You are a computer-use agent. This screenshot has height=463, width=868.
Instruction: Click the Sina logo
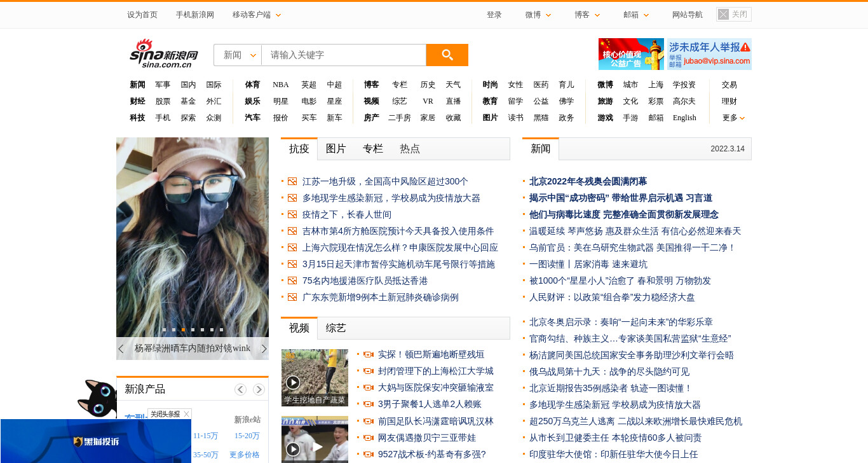pyautogui.click(x=164, y=53)
